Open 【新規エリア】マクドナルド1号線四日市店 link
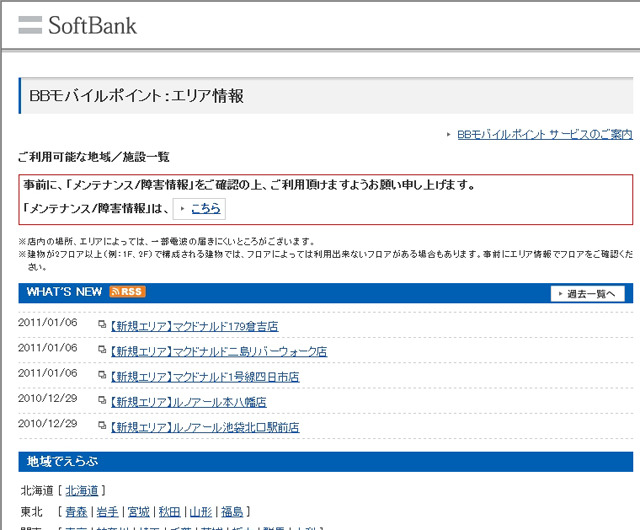This screenshot has height=530, width=640. tap(205, 377)
